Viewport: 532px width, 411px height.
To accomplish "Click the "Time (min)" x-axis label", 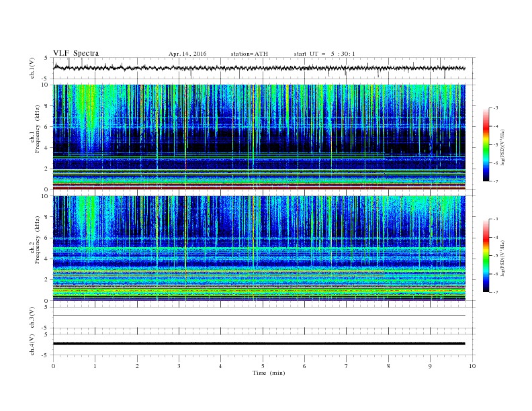I will [269, 373].
